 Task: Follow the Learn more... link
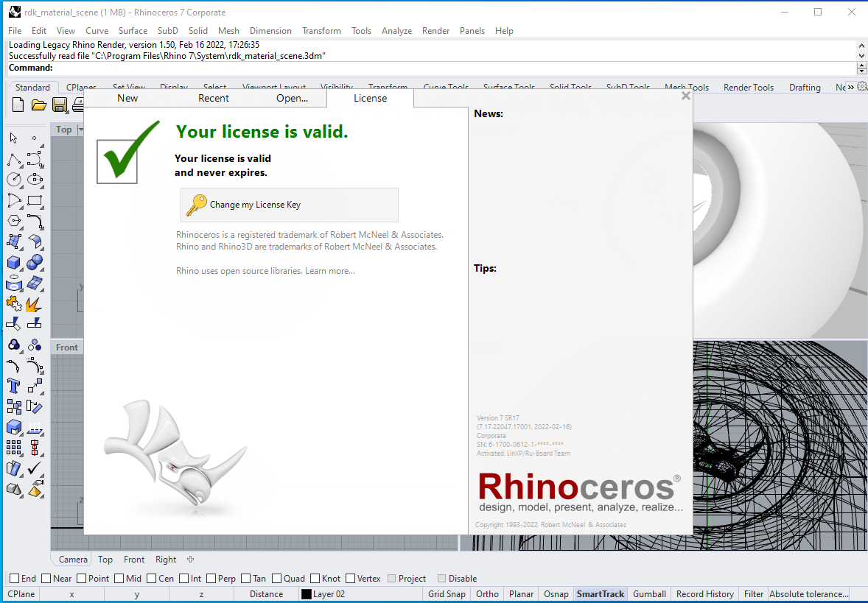pos(330,271)
